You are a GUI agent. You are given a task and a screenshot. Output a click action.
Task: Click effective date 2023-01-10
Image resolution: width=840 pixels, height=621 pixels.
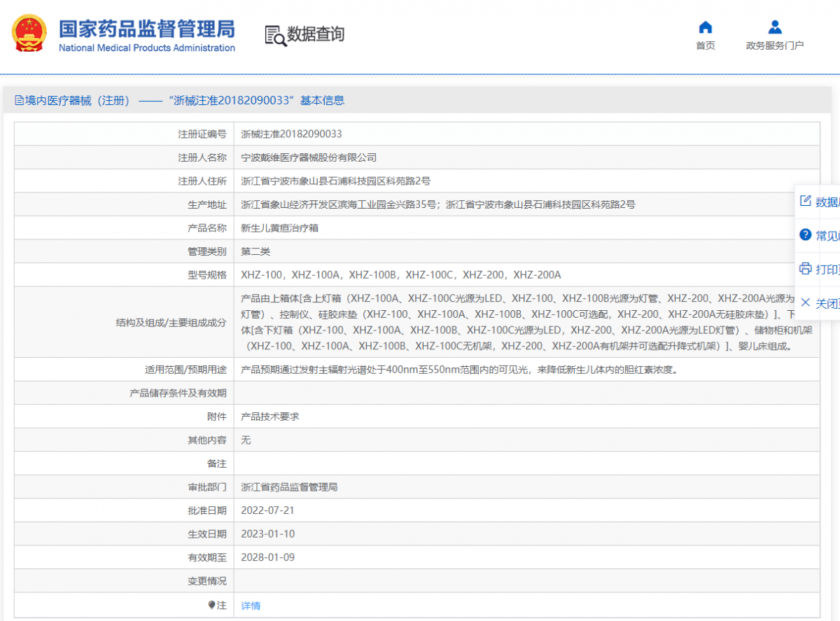point(268,533)
